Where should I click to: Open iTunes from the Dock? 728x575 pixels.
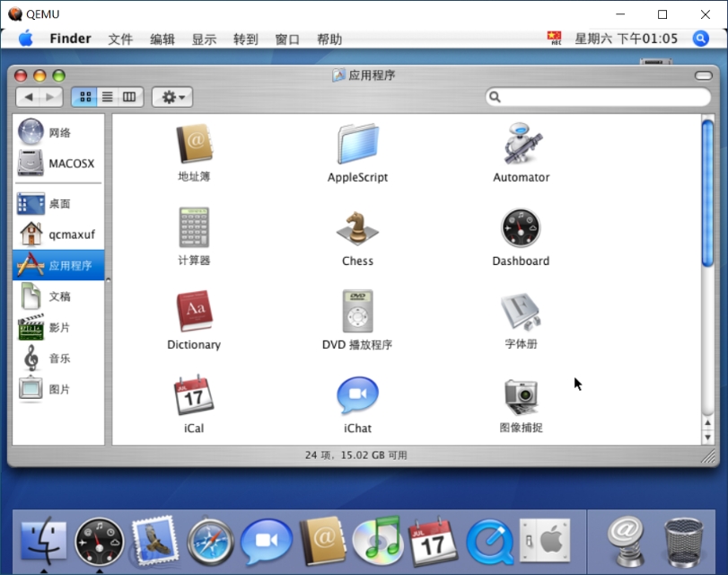click(377, 541)
